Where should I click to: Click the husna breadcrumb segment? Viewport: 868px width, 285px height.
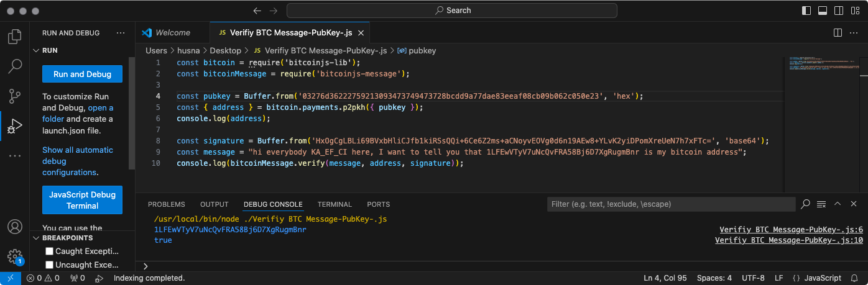(x=189, y=50)
